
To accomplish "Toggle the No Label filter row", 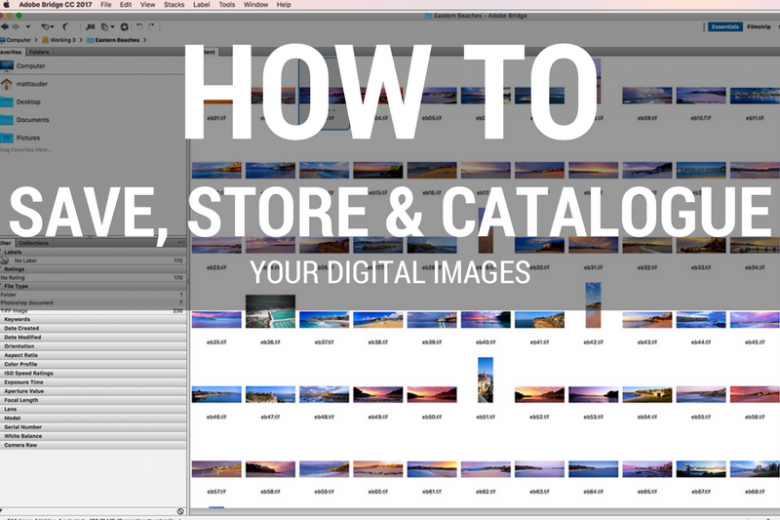I will click(x=93, y=260).
